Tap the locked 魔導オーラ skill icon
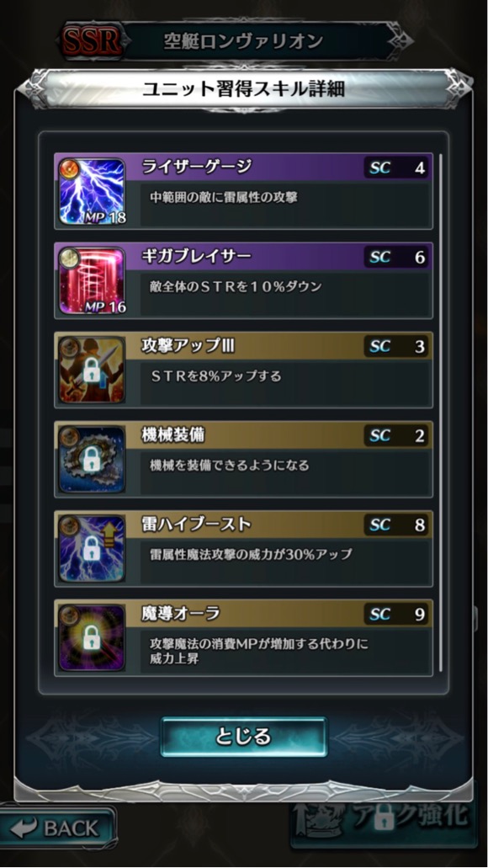This screenshot has width=488, height=868. [x=93, y=637]
